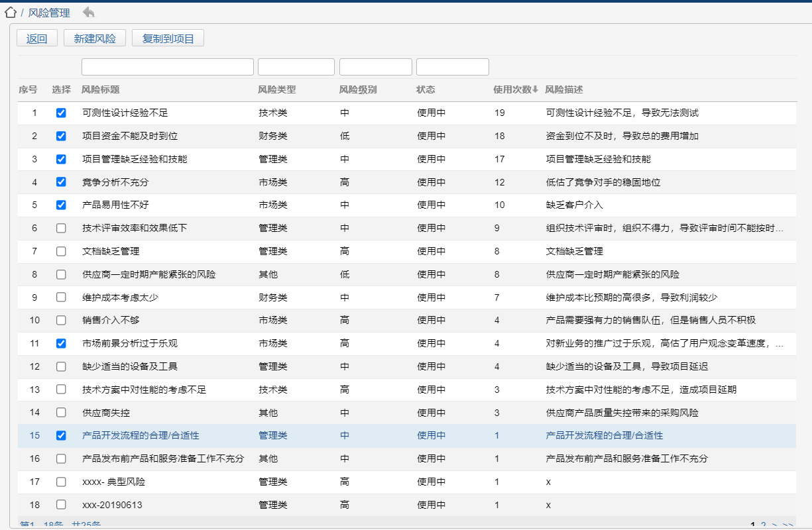Focus the 风险标题 filter input box
Image resolution: width=812 pixels, height=530 pixels.
(x=167, y=67)
